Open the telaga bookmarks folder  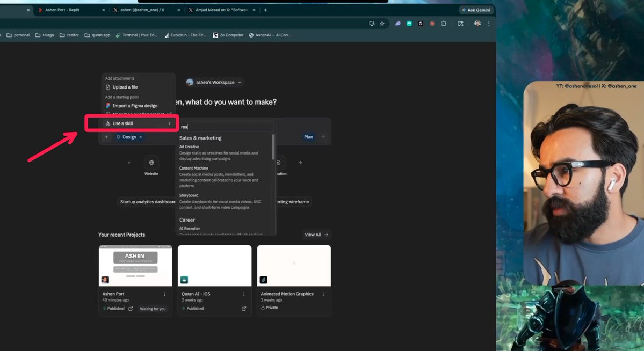(x=45, y=35)
